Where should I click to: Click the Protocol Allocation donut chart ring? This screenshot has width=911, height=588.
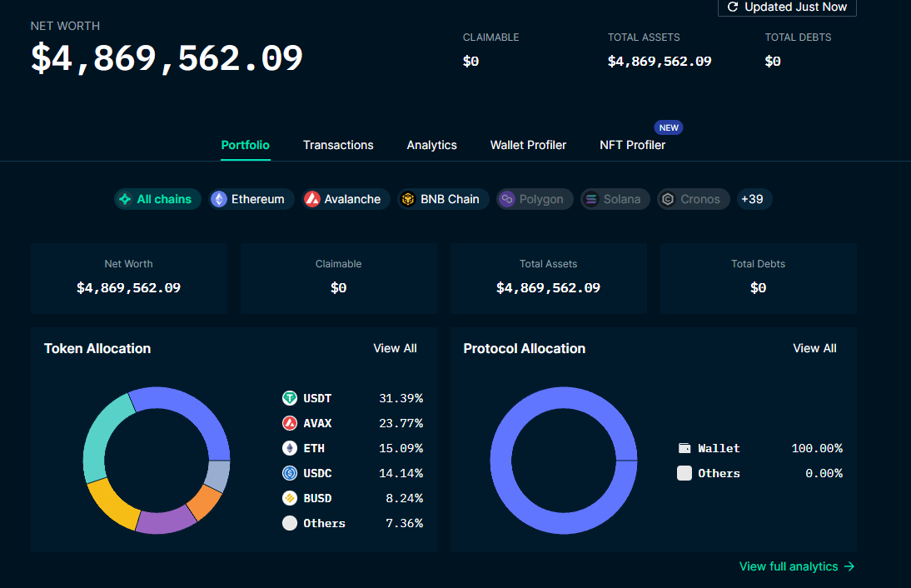[x=500, y=461]
